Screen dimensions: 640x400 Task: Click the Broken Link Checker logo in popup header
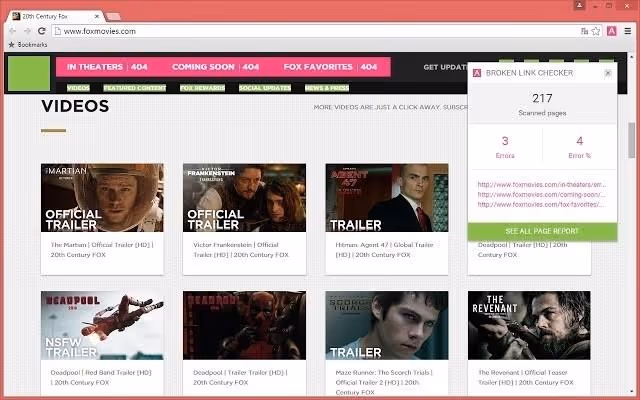tap(477, 73)
